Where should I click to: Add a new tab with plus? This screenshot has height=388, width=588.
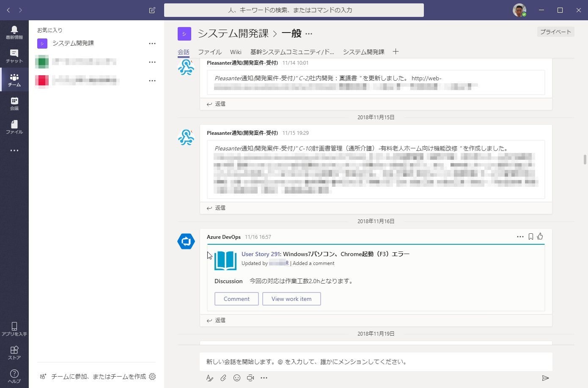coord(396,52)
